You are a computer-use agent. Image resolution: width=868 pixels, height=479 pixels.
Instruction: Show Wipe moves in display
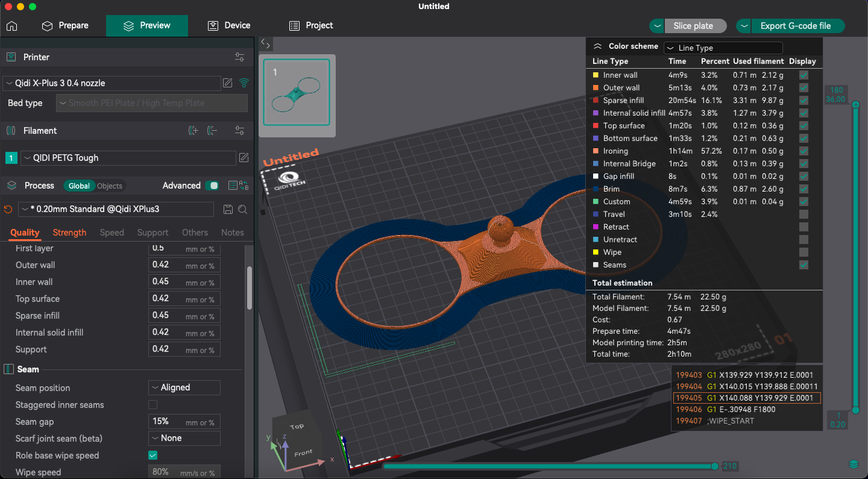pos(804,252)
